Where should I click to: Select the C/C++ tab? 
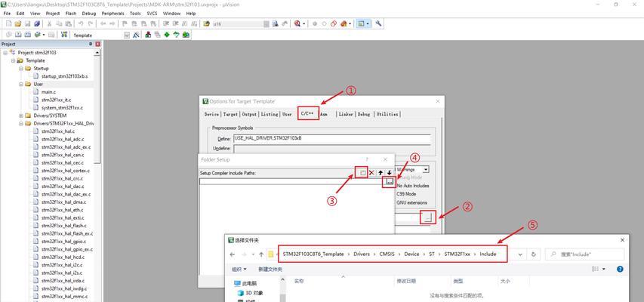click(x=308, y=113)
